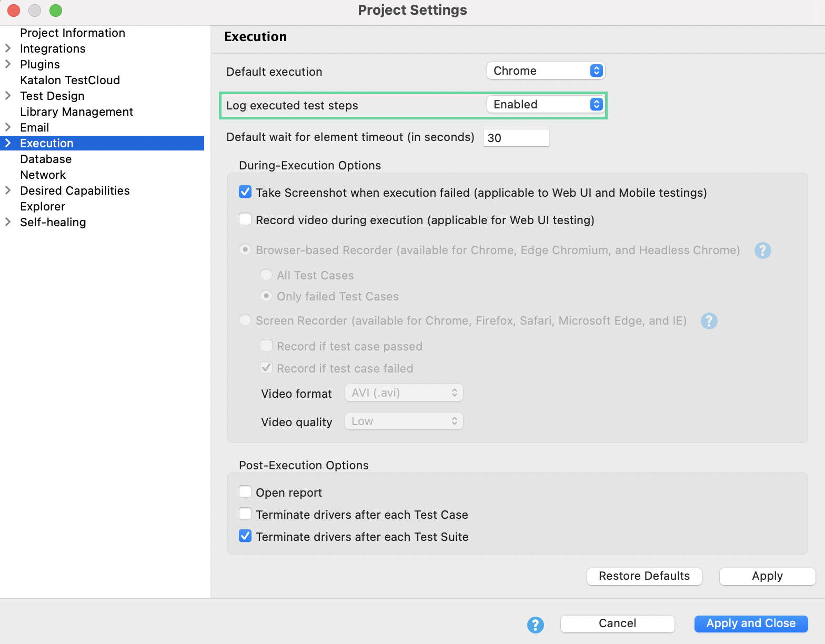Image resolution: width=825 pixels, height=644 pixels.
Task: Select Database in the settings tree
Action: pyautogui.click(x=46, y=159)
